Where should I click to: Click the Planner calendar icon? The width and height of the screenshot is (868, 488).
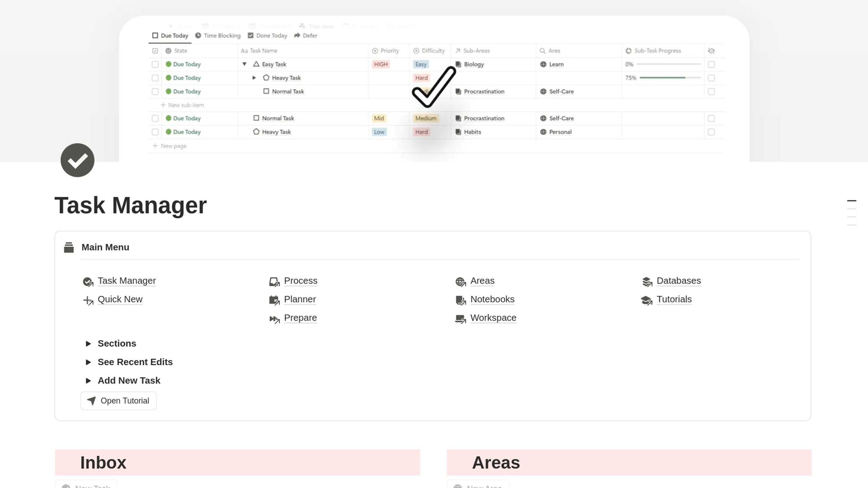point(274,300)
